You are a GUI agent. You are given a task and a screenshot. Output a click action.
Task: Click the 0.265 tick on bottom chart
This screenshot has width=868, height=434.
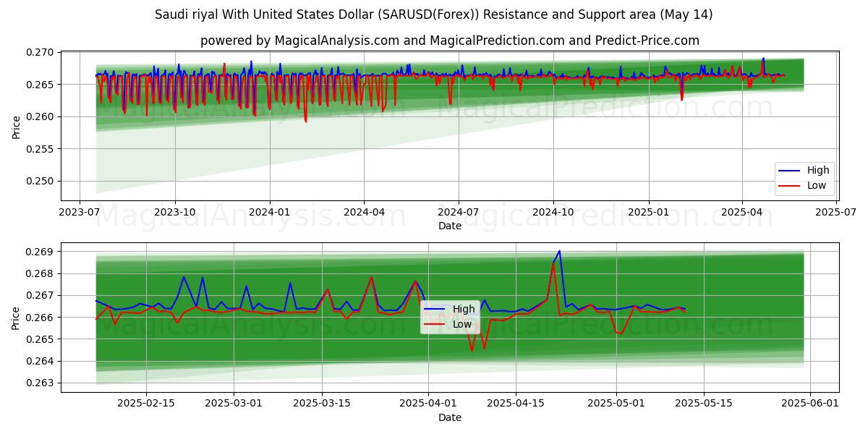pos(41,339)
